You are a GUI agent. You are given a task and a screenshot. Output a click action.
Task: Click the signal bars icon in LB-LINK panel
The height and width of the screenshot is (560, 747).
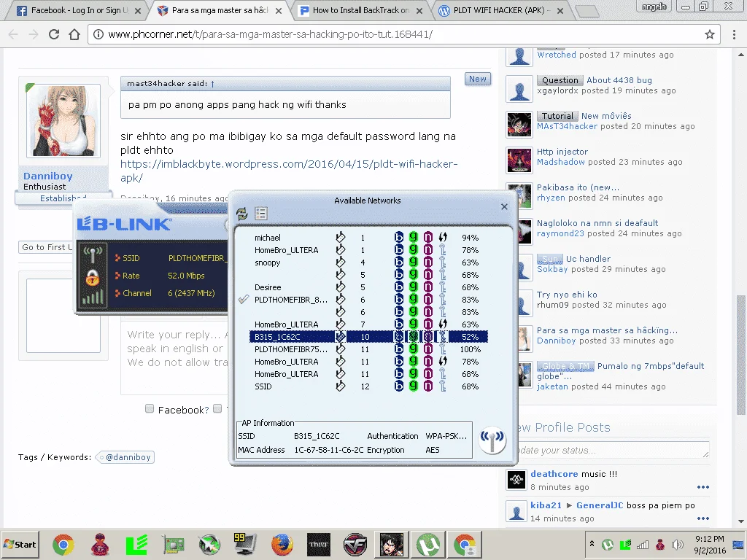[x=93, y=297]
